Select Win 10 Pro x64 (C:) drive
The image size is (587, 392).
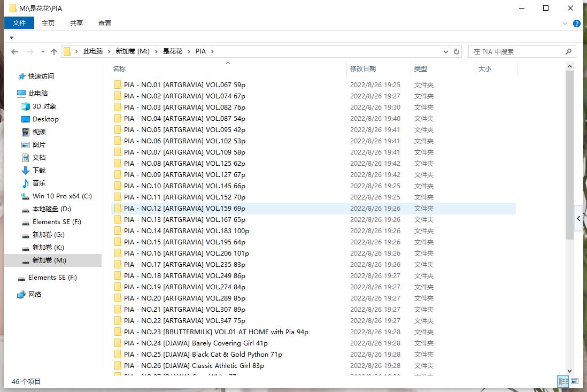tap(62, 196)
